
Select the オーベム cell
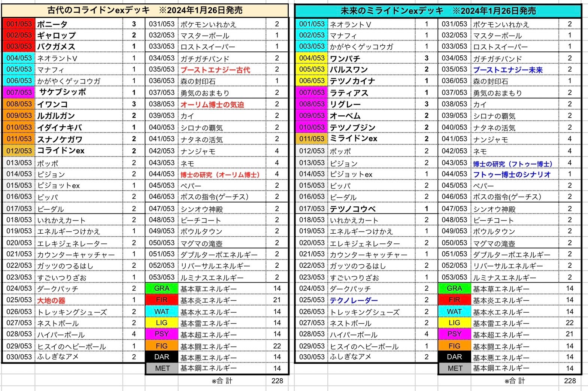point(372,116)
